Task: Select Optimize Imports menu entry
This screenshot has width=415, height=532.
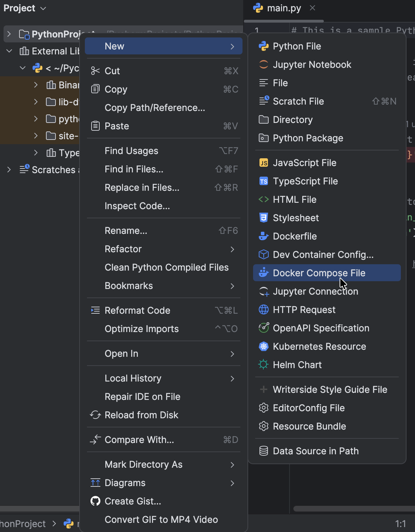Action: point(164,329)
